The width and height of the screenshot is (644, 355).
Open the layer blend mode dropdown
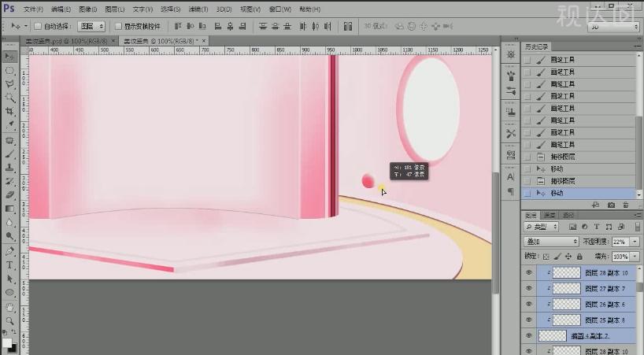click(551, 241)
